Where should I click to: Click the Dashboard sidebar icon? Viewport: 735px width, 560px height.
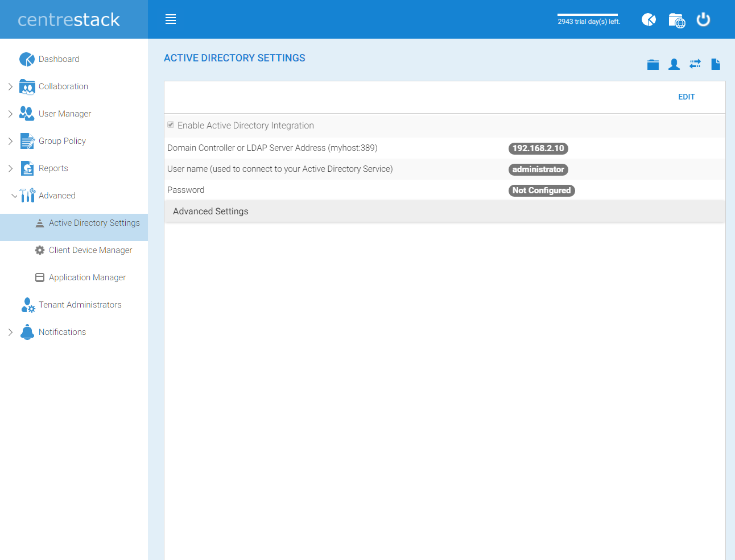27,59
